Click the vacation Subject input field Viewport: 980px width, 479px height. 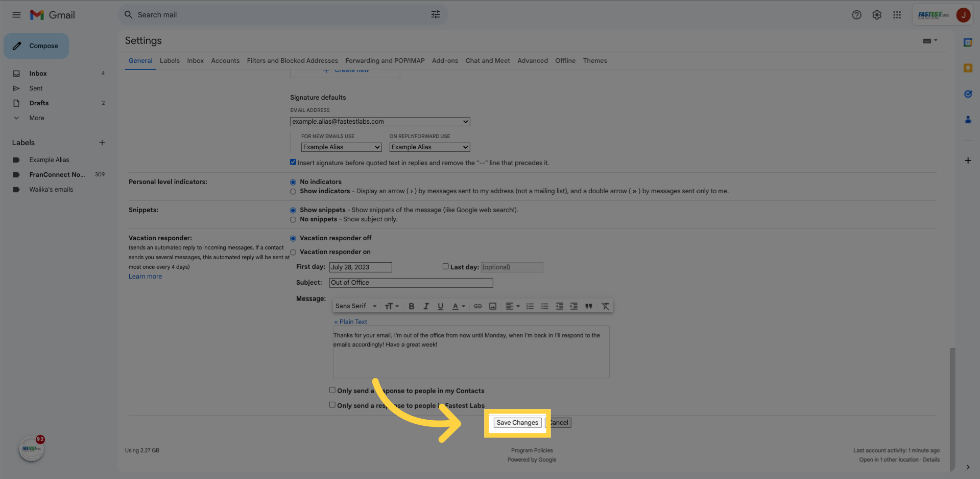(x=411, y=283)
